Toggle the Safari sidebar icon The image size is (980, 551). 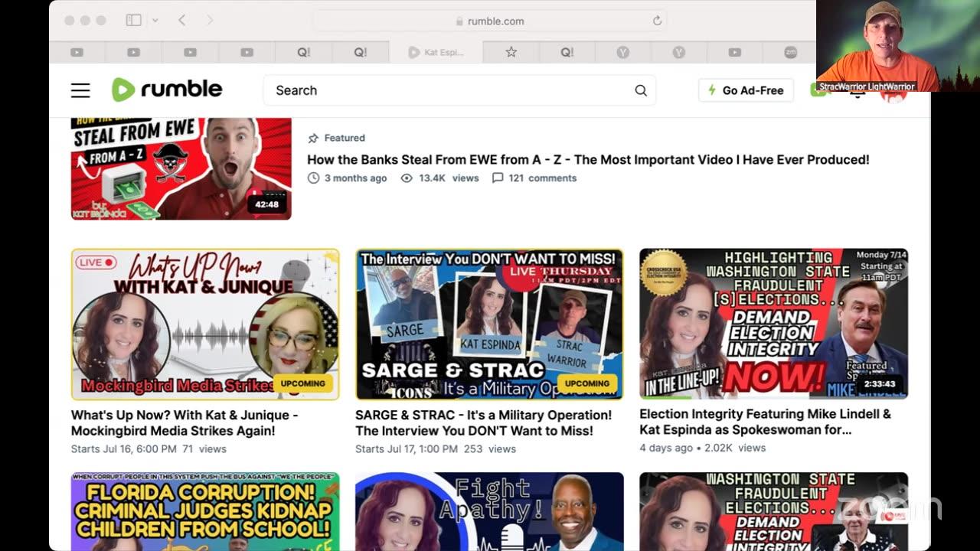tap(133, 21)
